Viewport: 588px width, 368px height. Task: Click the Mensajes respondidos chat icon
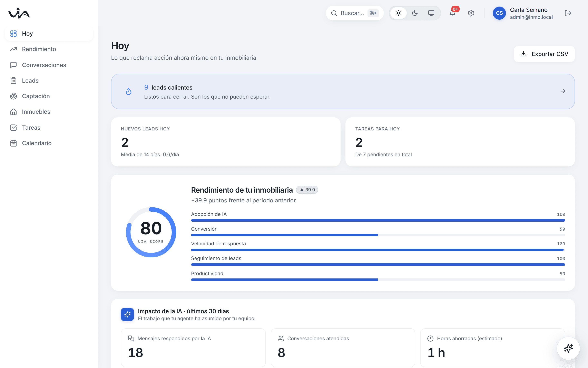131,339
